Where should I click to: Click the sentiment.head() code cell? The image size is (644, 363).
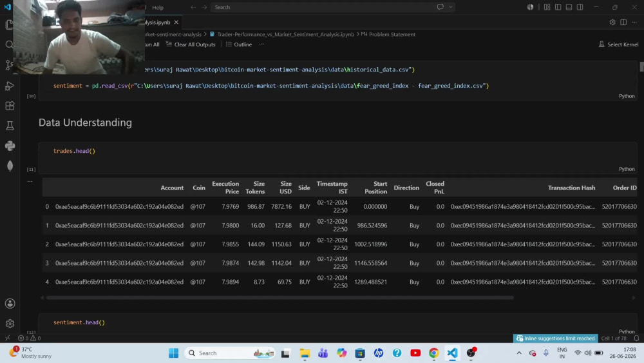click(337, 322)
